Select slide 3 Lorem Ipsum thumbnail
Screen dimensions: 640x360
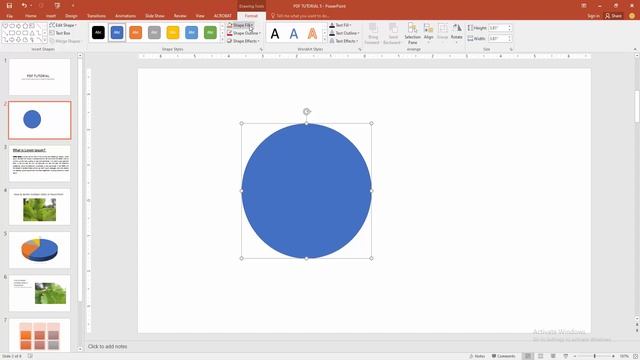click(40, 164)
